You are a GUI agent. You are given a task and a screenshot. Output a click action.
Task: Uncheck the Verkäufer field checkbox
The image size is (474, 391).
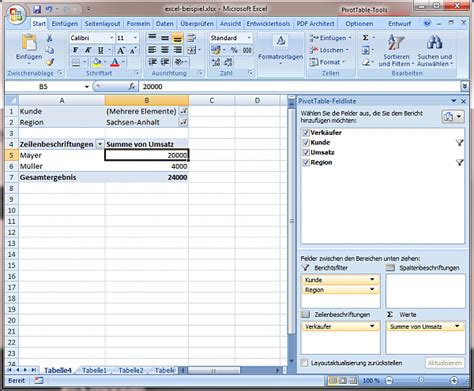[306, 133]
